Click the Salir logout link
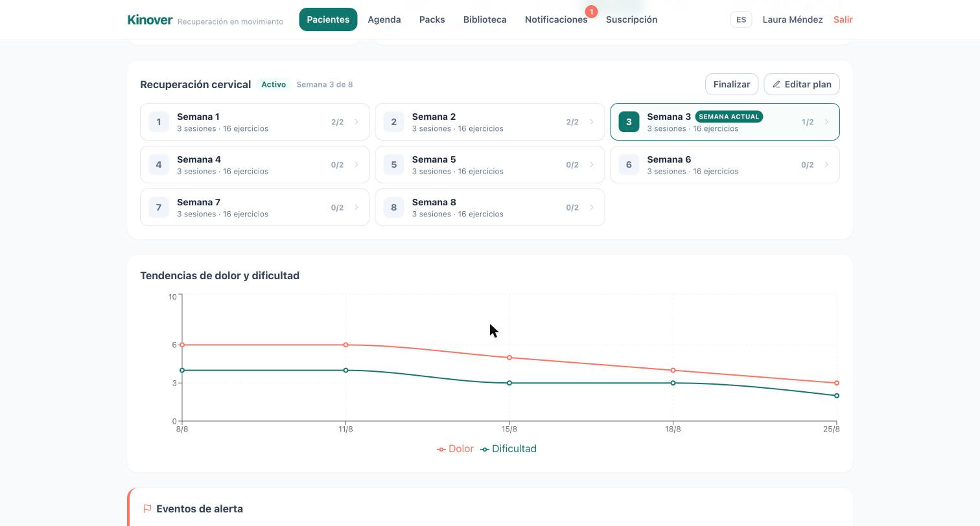 [843, 19]
